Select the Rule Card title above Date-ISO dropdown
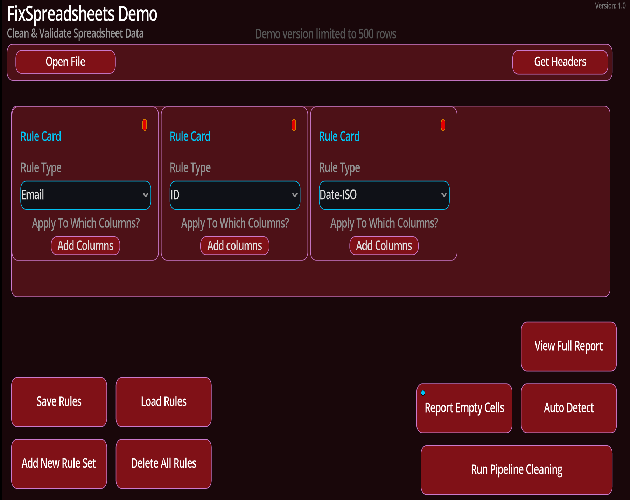The height and width of the screenshot is (500, 630). click(x=340, y=137)
